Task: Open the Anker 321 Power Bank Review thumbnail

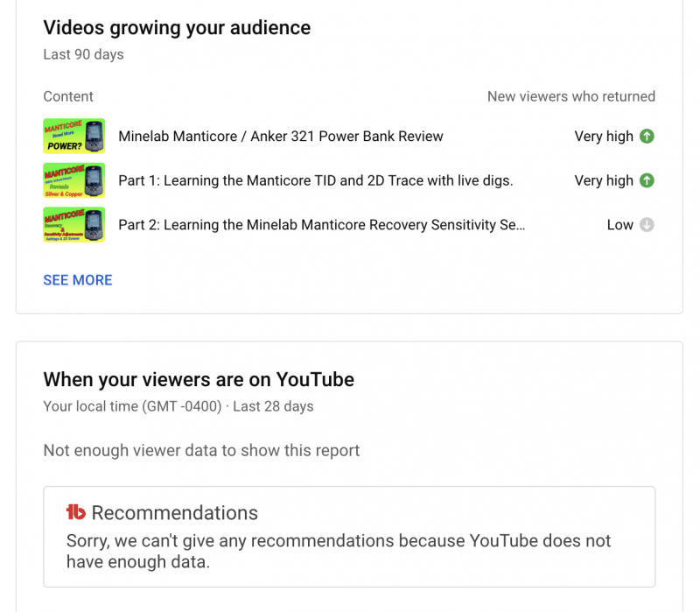Action: click(74, 137)
